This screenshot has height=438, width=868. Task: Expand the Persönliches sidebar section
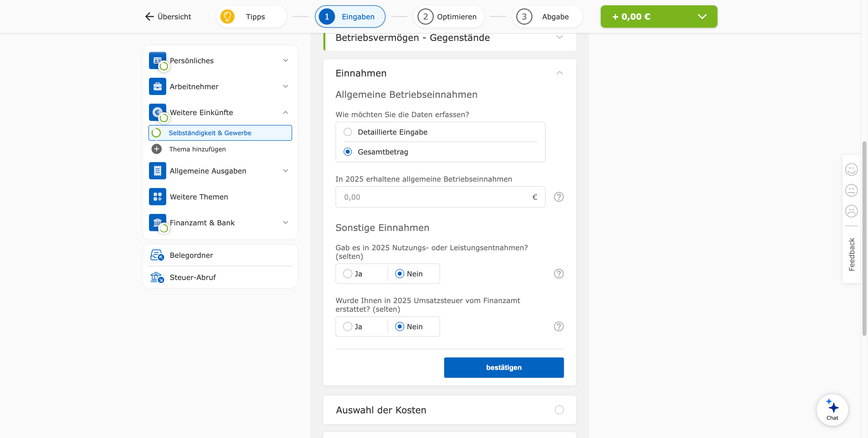click(286, 61)
